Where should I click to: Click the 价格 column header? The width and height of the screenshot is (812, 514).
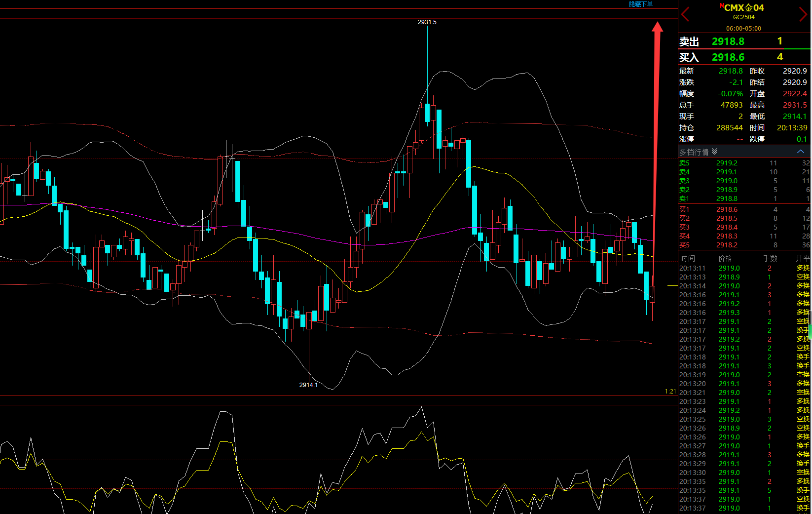point(725,258)
